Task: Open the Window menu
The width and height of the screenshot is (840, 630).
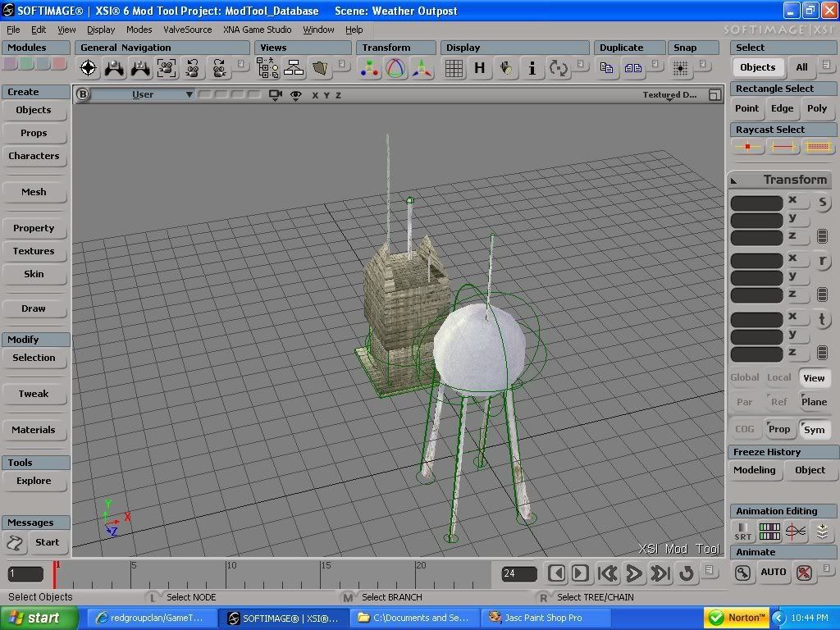Action: pyautogui.click(x=318, y=30)
